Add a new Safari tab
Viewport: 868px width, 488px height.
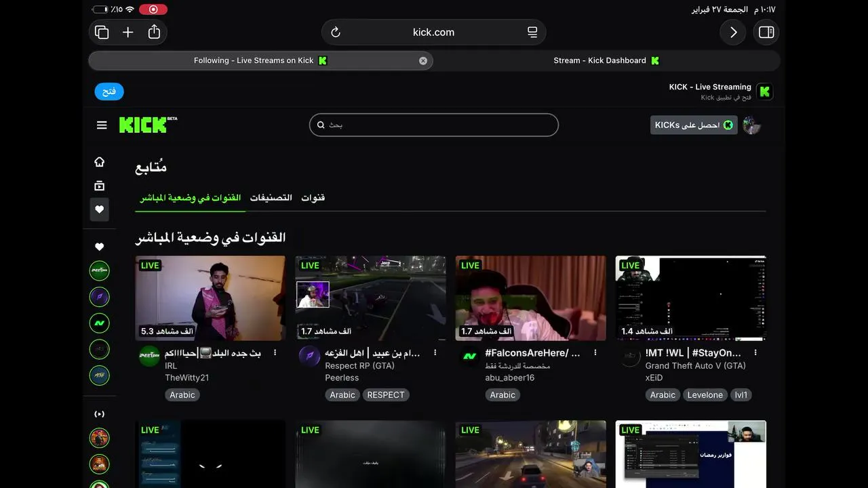tap(127, 32)
